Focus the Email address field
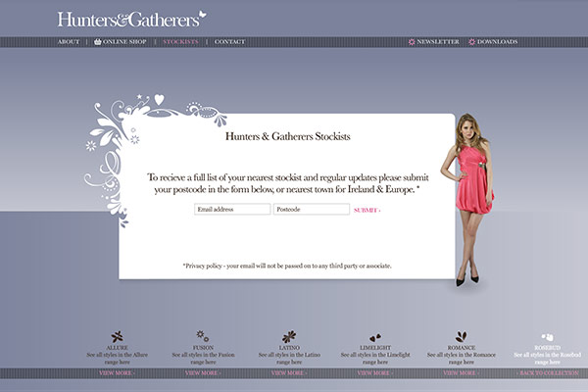 [231, 210]
